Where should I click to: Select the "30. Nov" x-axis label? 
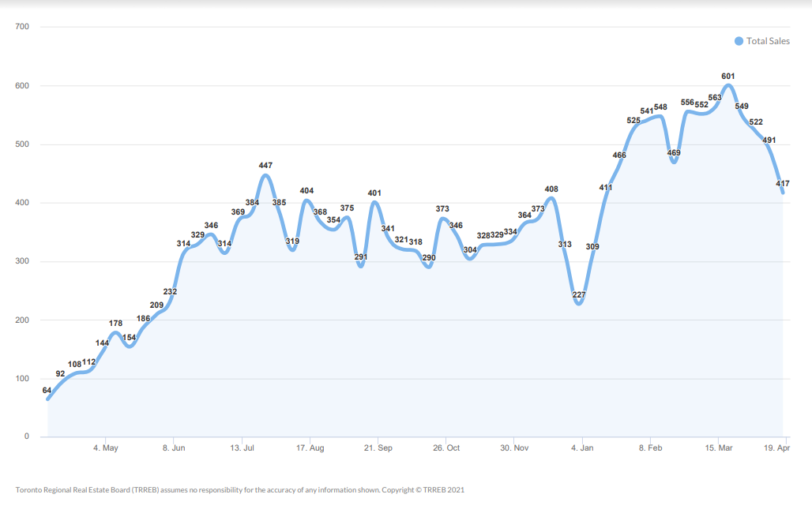514,447
